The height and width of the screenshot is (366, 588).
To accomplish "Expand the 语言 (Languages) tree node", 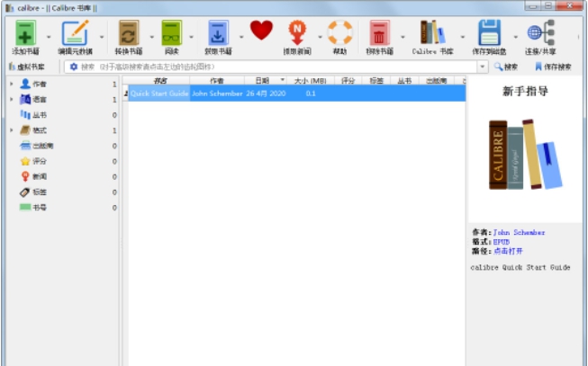I will (11, 99).
